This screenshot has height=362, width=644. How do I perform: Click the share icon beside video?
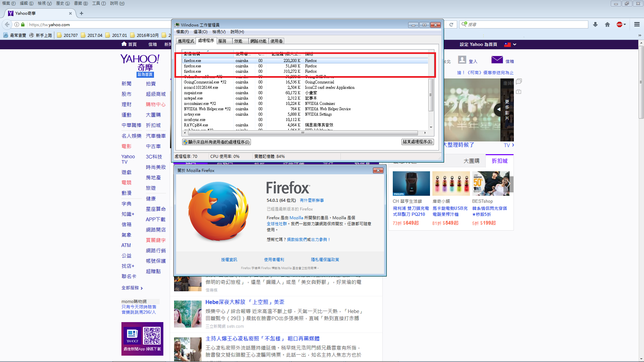(519, 91)
